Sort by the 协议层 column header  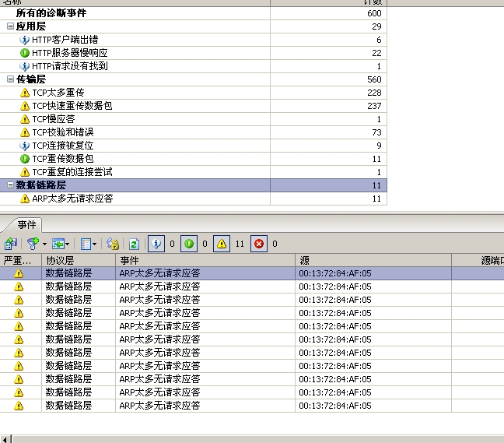coord(79,260)
